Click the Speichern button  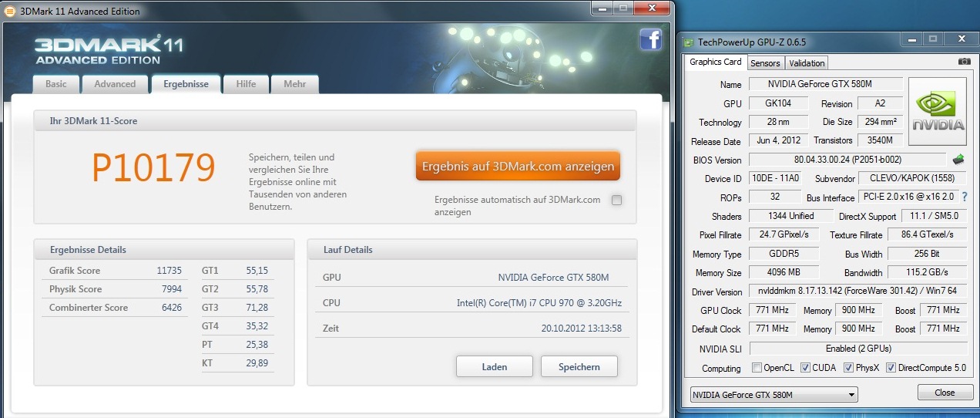tap(579, 366)
